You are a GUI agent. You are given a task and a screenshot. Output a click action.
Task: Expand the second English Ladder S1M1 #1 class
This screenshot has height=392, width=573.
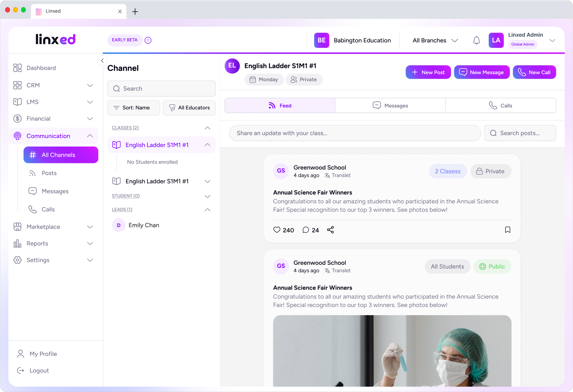click(207, 181)
